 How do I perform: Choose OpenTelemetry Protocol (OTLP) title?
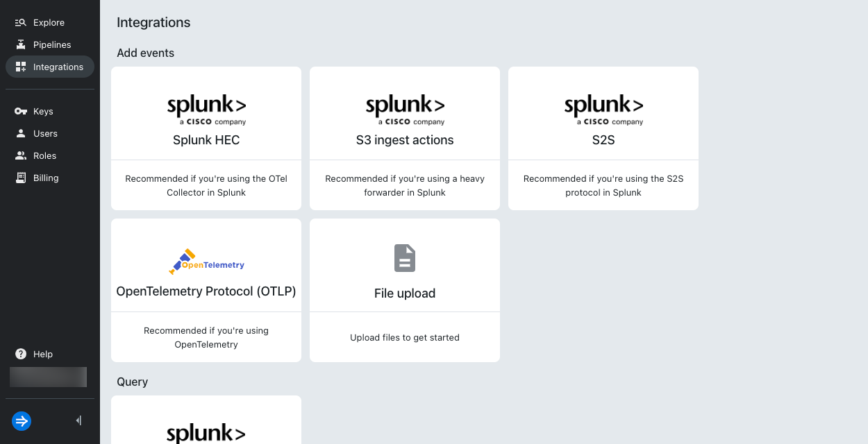(x=206, y=291)
